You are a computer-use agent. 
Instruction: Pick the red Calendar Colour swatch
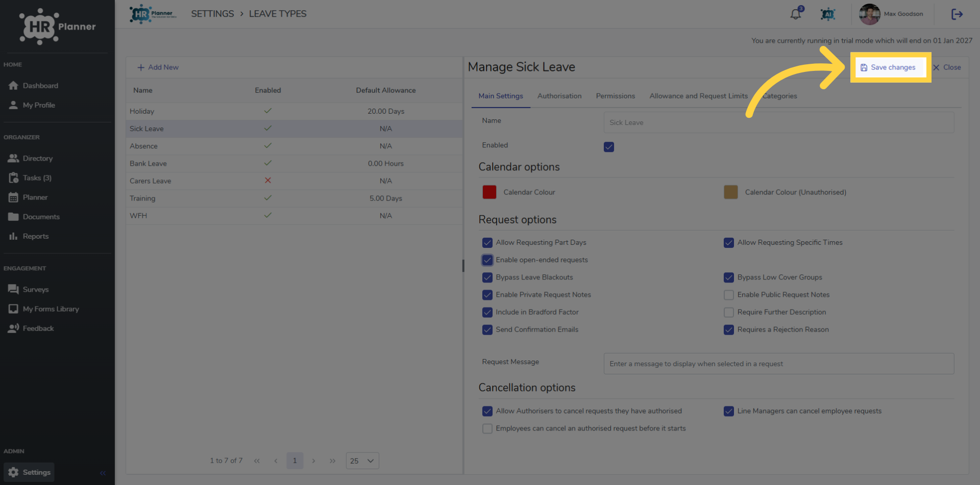pyautogui.click(x=489, y=192)
